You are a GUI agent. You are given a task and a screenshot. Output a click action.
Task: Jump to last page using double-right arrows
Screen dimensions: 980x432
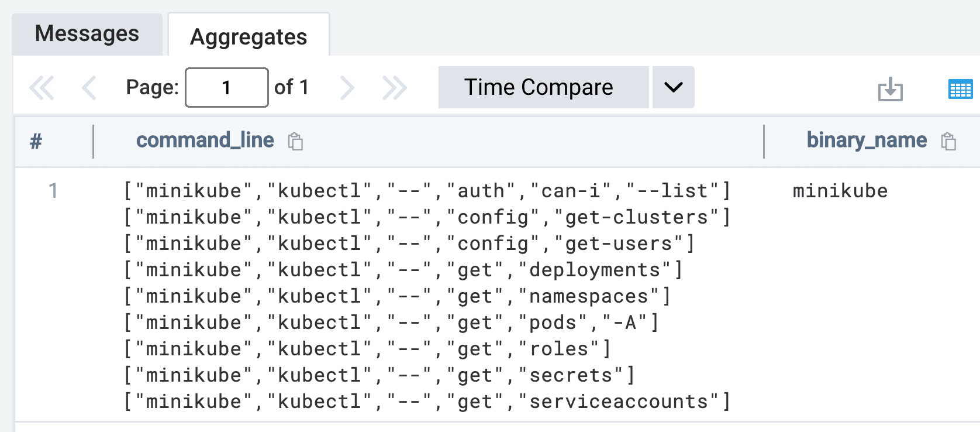(395, 88)
